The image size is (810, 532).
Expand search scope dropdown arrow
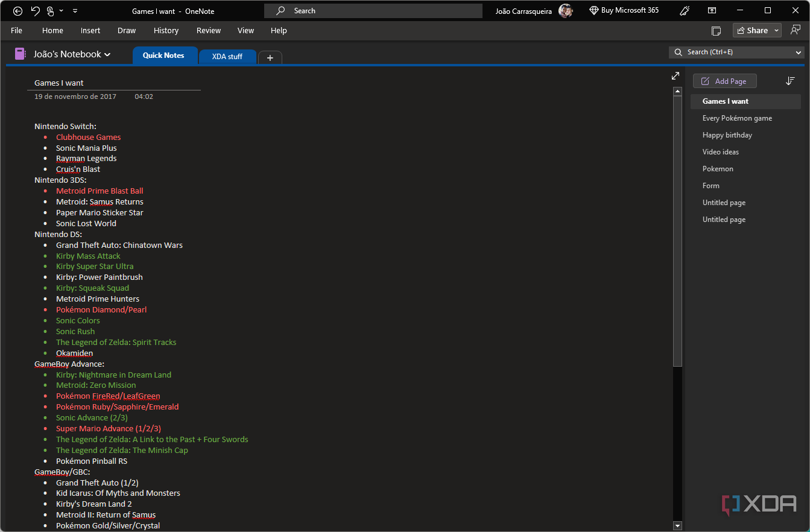[799, 52]
